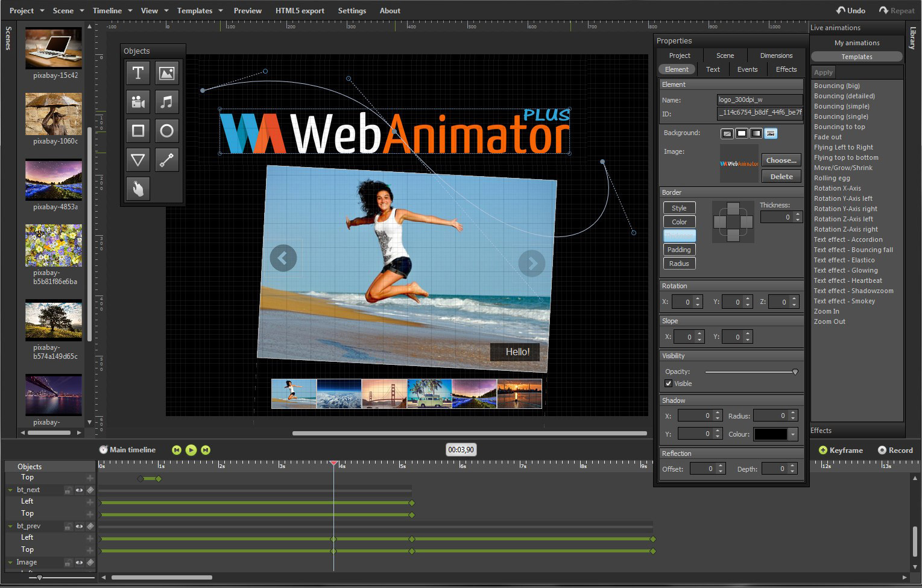
Task: Choose the hand pointer tool
Action: [x=137, y=189]
